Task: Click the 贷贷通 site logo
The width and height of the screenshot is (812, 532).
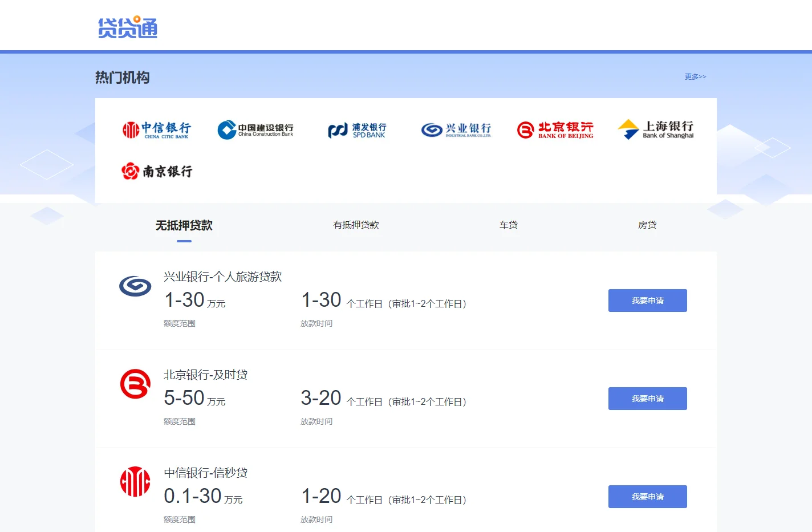Action: coord(127,27)
